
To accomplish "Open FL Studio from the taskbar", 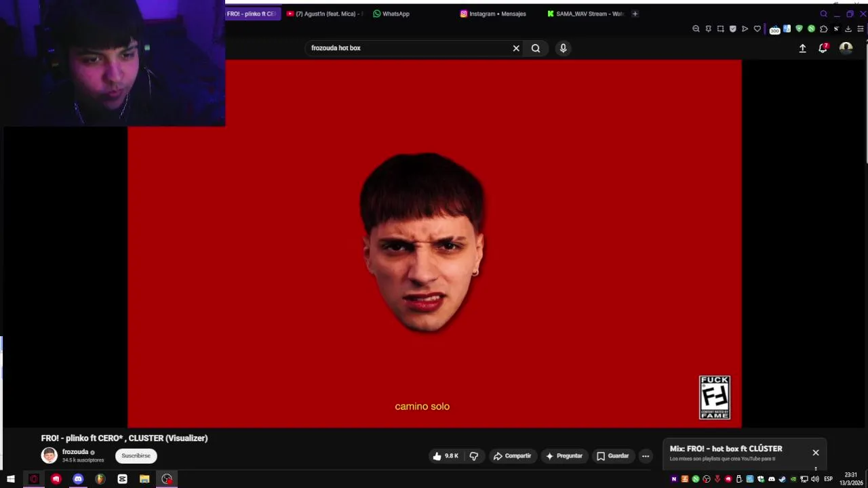I will [x=100, y=479].
